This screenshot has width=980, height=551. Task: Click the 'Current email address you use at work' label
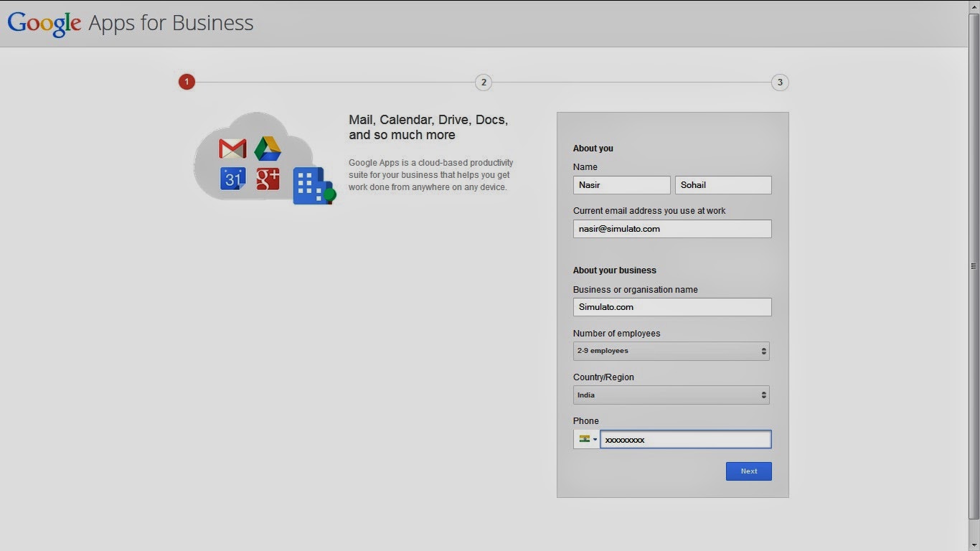pyautogui.click(x=649, y=211)
